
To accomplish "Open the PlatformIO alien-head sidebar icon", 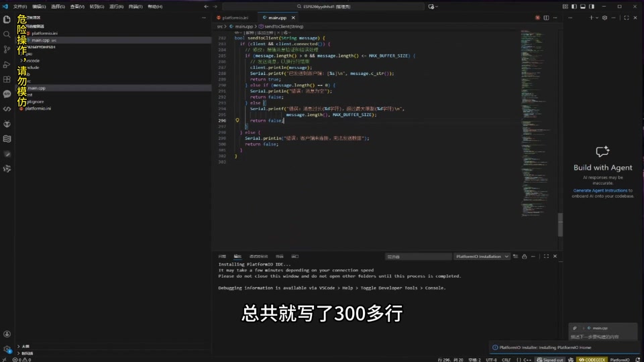I will click(x=7, y=124).
